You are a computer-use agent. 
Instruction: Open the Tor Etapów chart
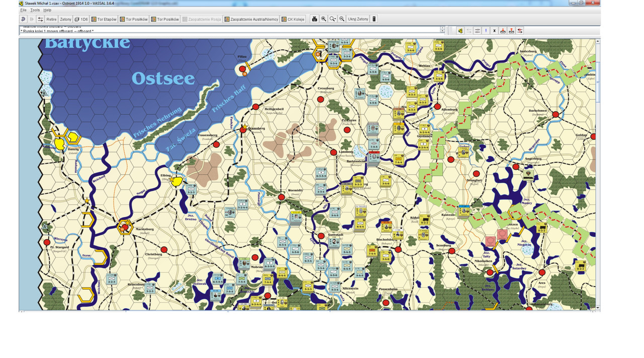pos(104,19)
